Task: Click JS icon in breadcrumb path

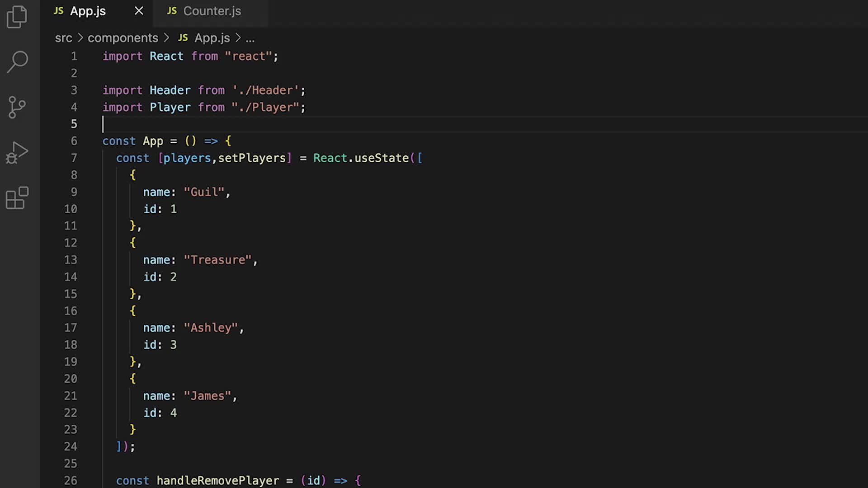Action: (x=183, y=38)
